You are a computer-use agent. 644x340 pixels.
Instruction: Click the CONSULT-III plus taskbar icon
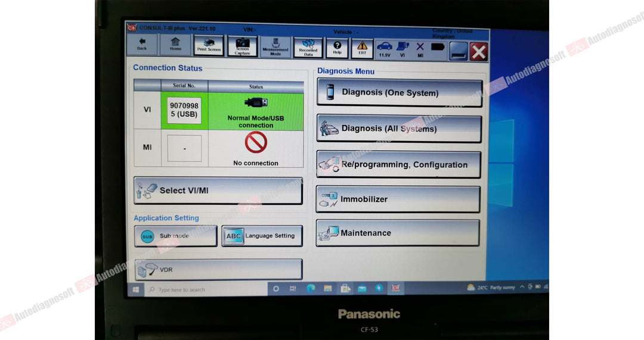point(396,288)
